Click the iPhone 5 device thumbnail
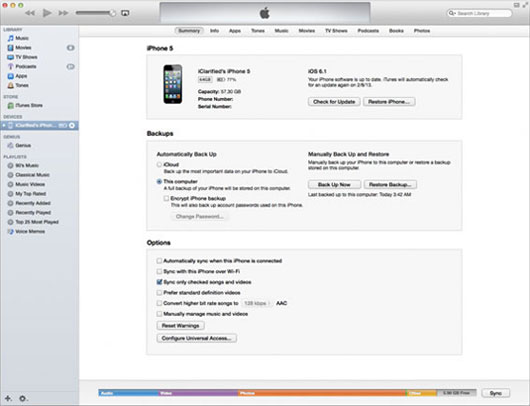The height and width of the screenshot is (406, 530). (x=173, y=84)
